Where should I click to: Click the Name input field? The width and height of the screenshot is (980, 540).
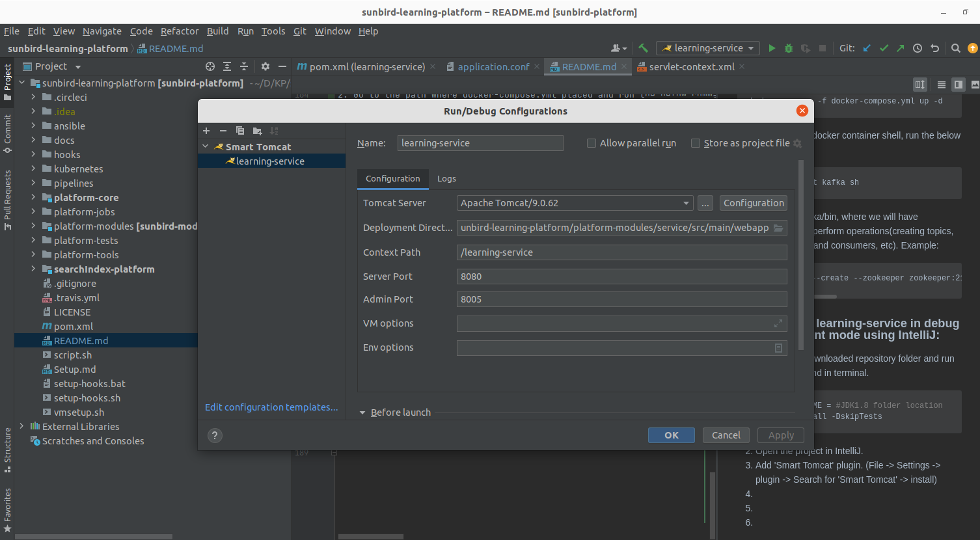coord(480,143)
